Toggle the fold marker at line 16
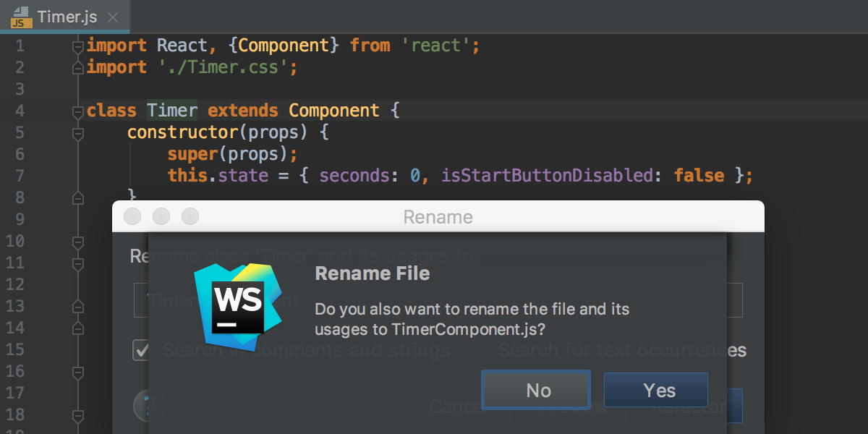 click(77, 373)
